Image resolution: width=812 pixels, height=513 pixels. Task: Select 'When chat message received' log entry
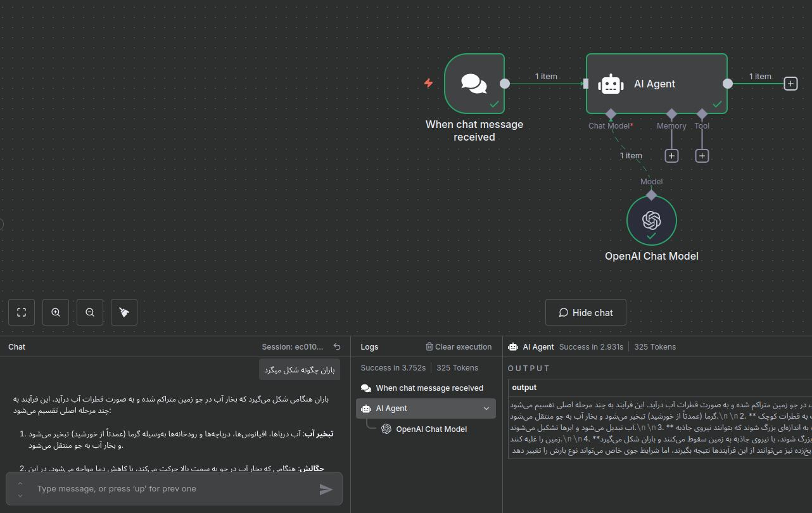coord(429,388)
